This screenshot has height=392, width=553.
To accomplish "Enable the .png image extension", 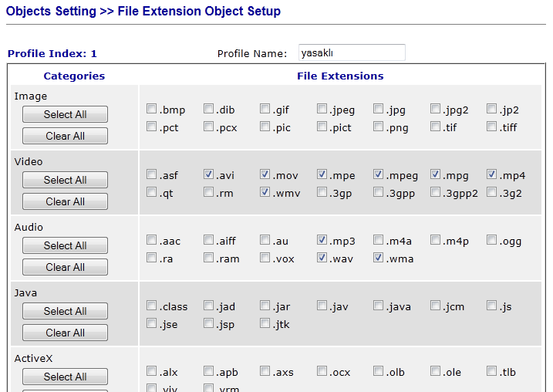I will [379, 127].
